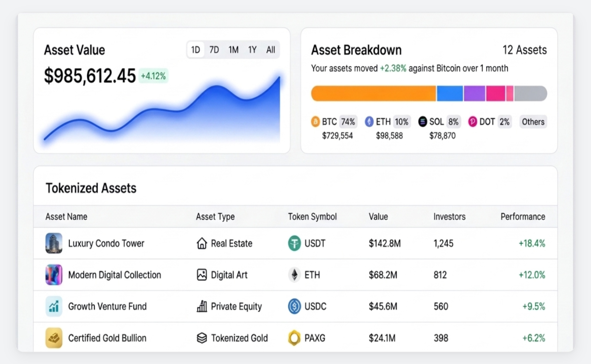Click the USDT Tether token icon
591x364 pixels.
point(294,243)
